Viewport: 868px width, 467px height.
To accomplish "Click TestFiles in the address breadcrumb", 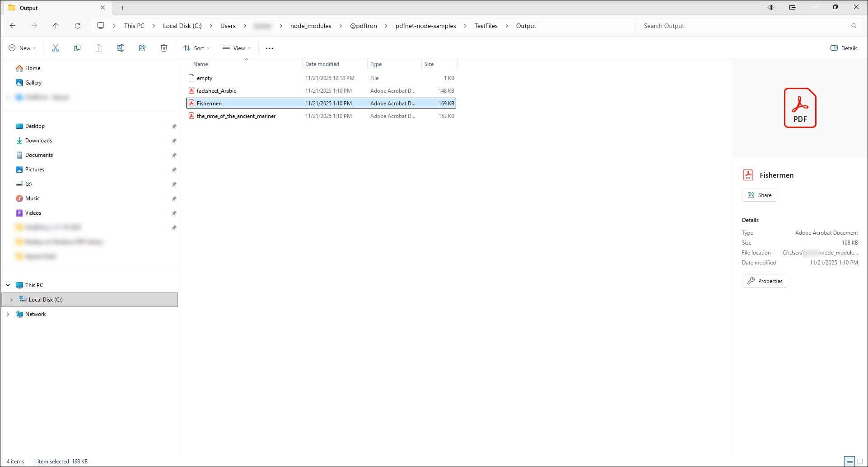I will (x=485, y=26).
